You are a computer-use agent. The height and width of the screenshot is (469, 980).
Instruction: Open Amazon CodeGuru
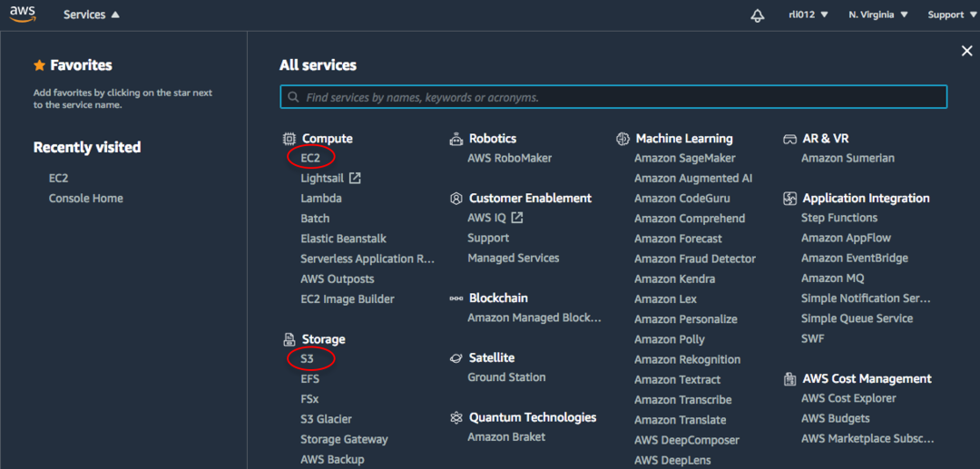(682, 199)
